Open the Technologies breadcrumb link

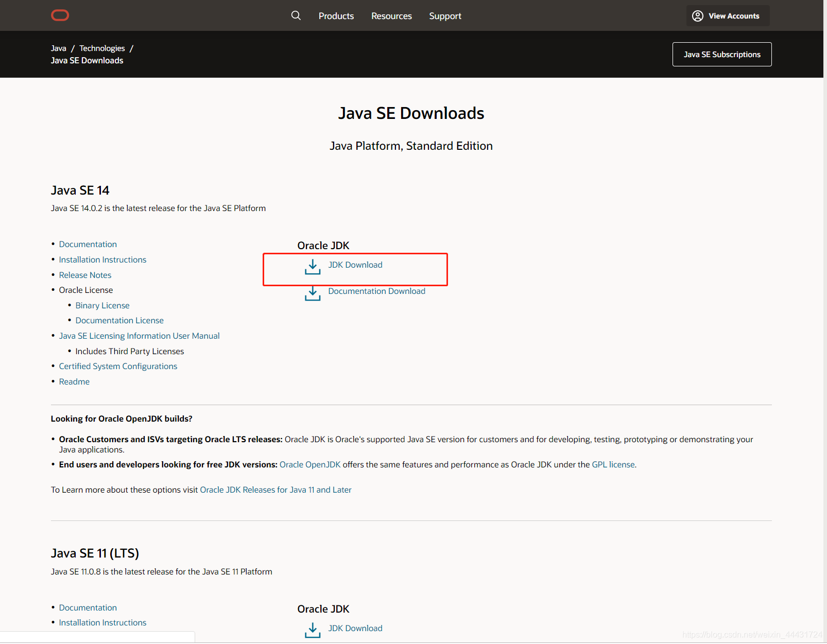tap(102, 48)
